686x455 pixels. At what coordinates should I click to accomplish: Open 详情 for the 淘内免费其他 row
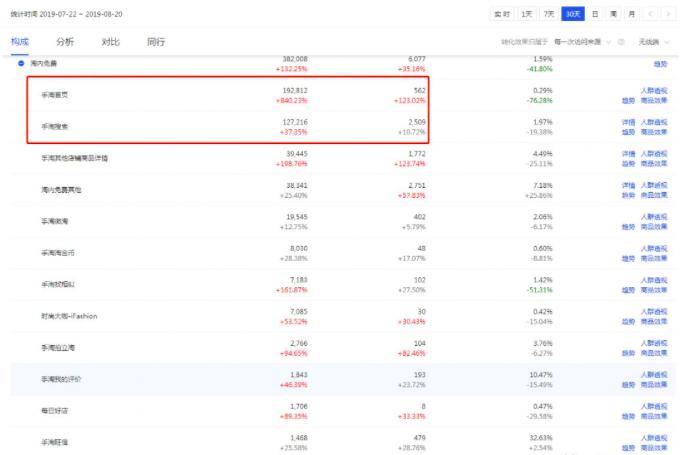[628, 186]
